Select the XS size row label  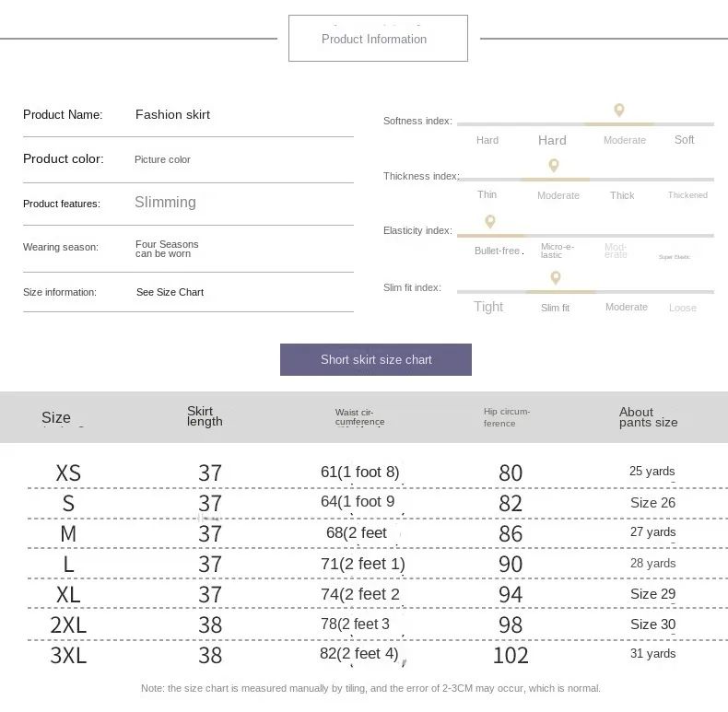point(68,473)
